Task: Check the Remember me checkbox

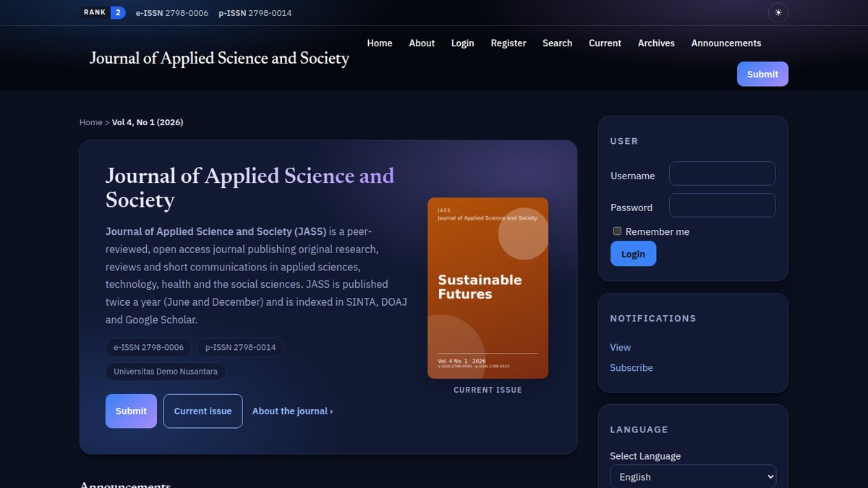Action: coord(617,231)
